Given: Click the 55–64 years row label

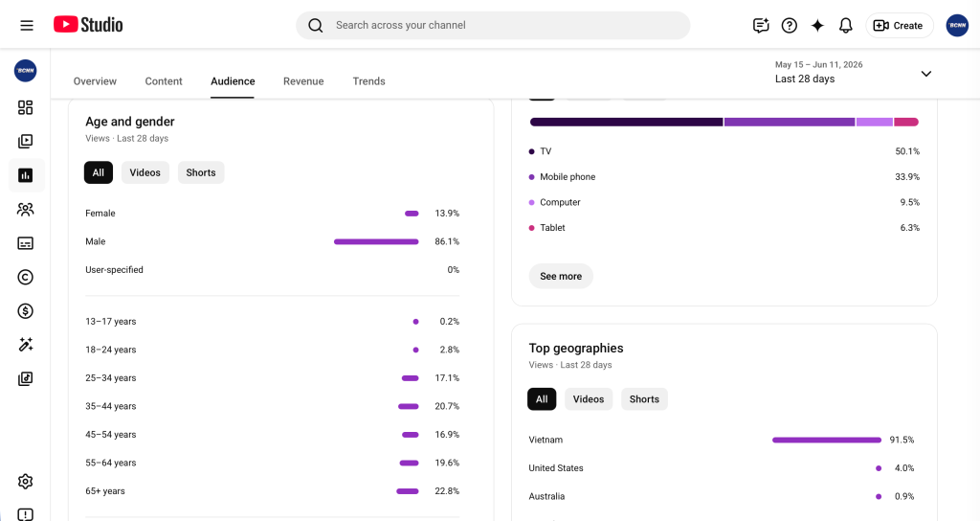Looking at the screenshot, I should (x=111, y=463).
